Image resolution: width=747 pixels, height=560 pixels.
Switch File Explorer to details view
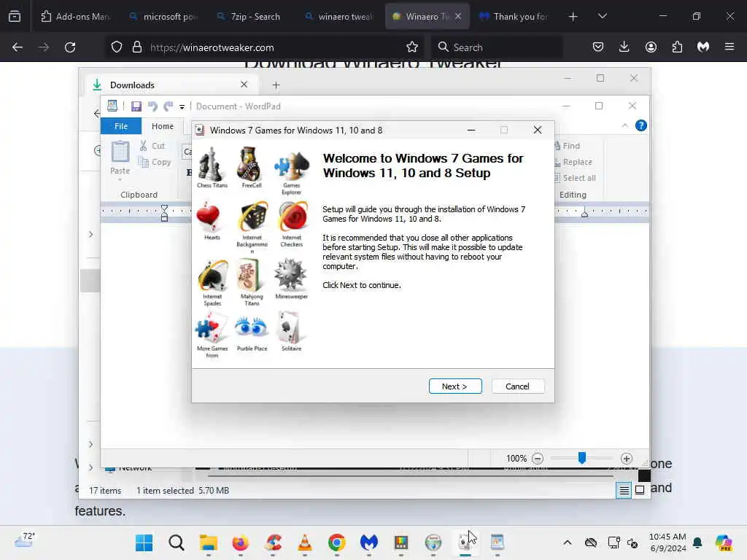pyautogui.click(x=624, y=490)
